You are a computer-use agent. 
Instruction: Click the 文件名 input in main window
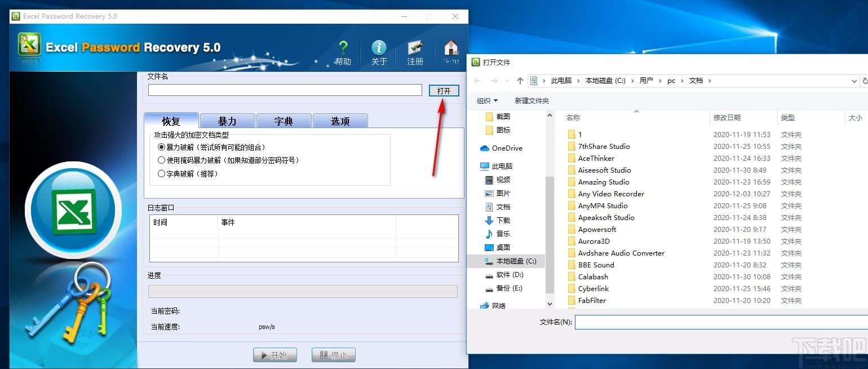tap(285, 90)
